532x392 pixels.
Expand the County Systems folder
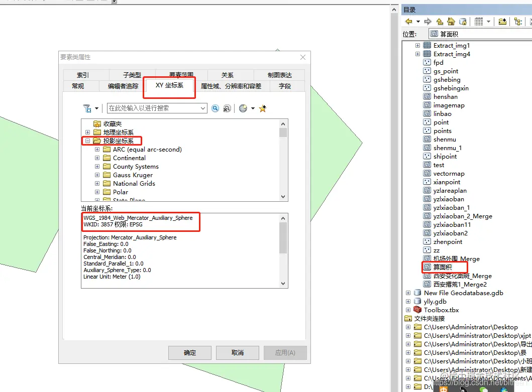[97, 167]
